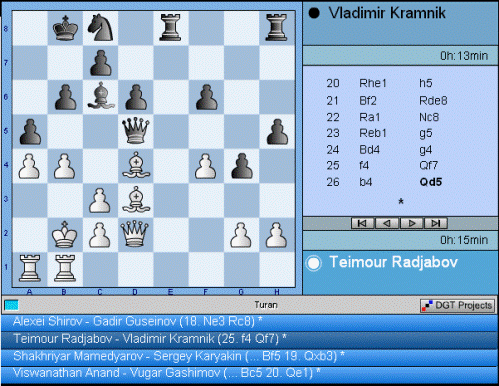Click the cyan square in status bar
Viewport: 499px width, 386px height.
[11, 305]
